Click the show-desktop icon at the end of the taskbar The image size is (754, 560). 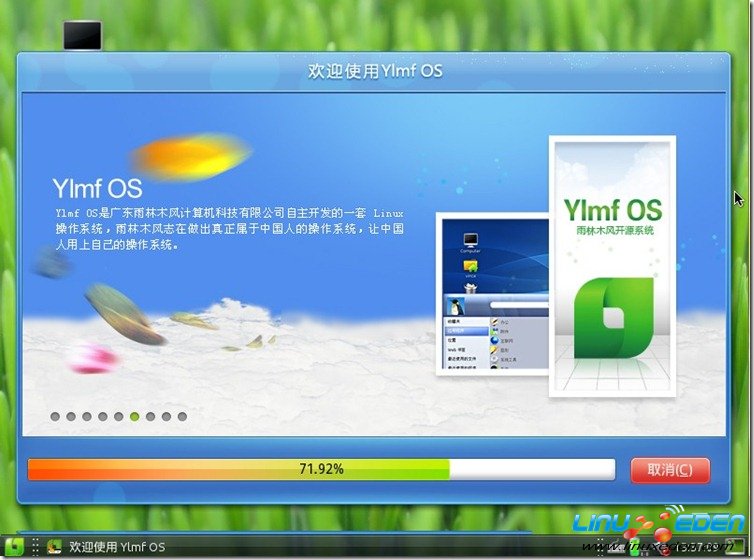tap(735, 547)
